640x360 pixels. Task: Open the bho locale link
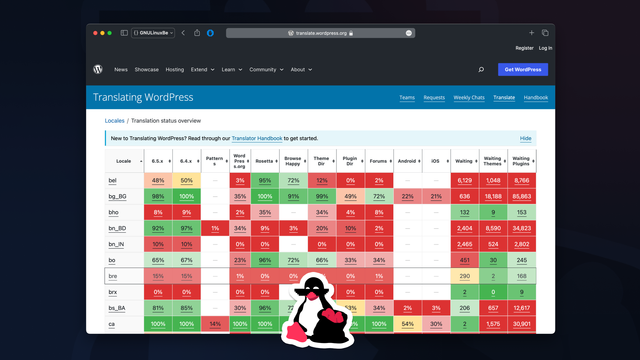tap(113, 212)
